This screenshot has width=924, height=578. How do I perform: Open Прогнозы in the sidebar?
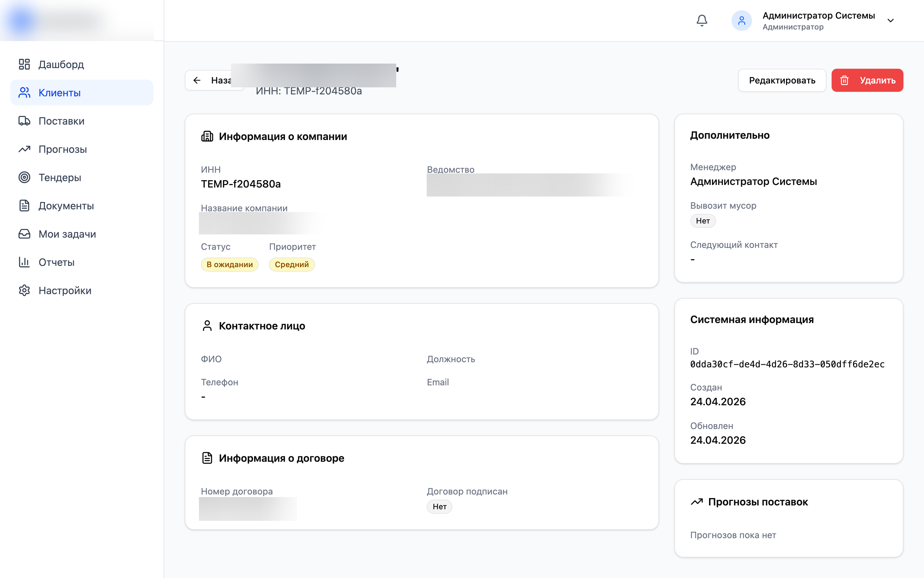coord(82,149)
